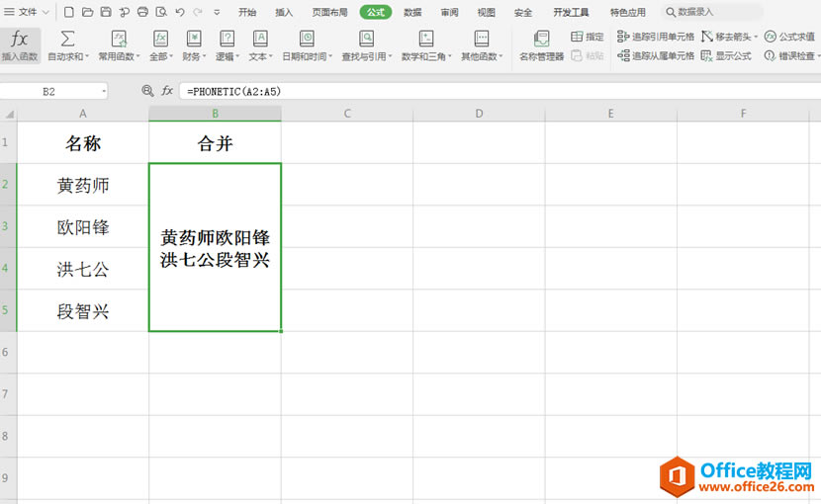Click Error Checking (错误检查)

point(791,55)
